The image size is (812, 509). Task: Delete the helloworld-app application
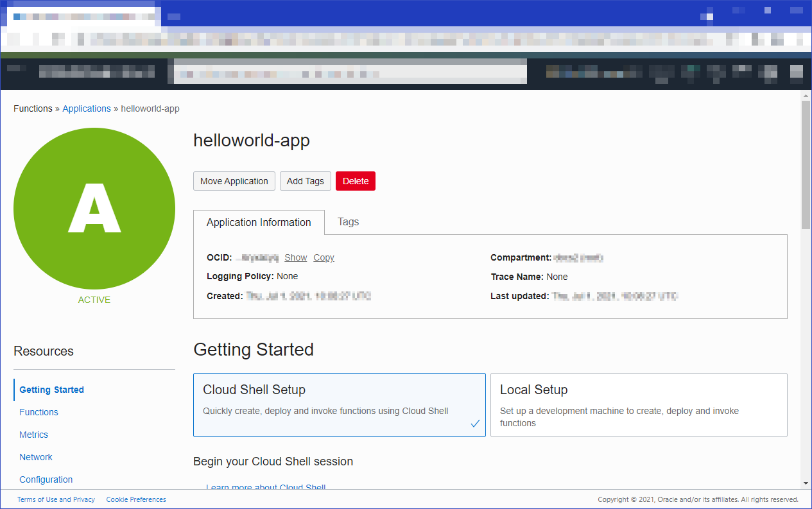(x=355, y=181)
